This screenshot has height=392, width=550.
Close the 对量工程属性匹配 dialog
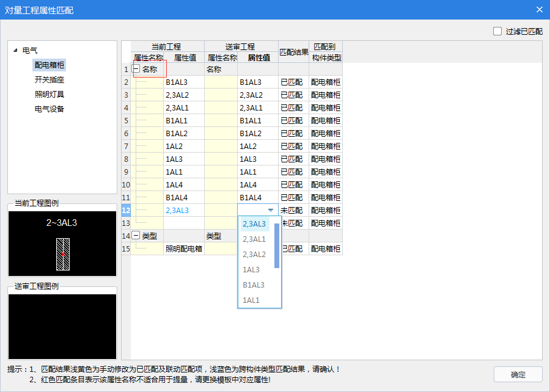539,10
